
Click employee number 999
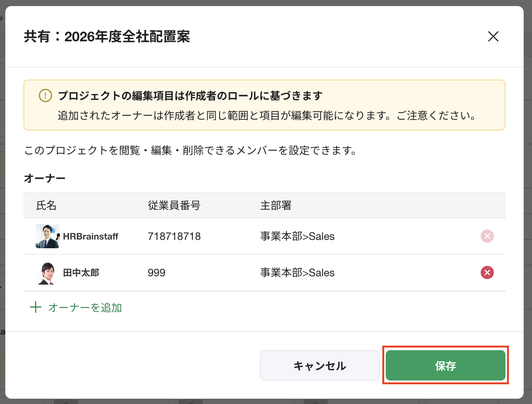(156, 273)
